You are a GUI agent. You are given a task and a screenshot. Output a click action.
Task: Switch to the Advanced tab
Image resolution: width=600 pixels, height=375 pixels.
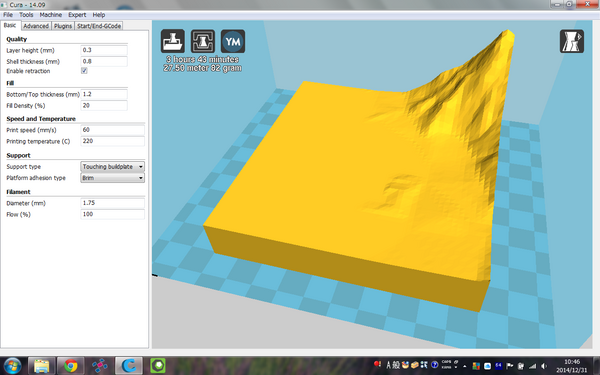pos(36,26)
